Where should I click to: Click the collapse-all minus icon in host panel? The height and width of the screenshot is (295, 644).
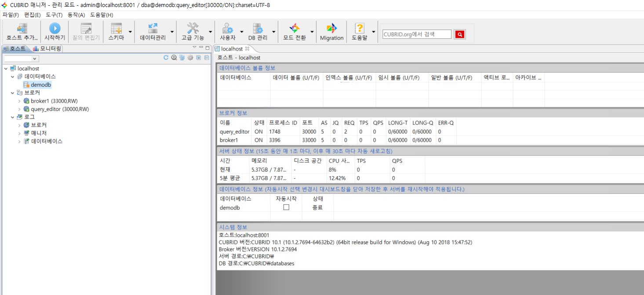(x=207, y=58)
